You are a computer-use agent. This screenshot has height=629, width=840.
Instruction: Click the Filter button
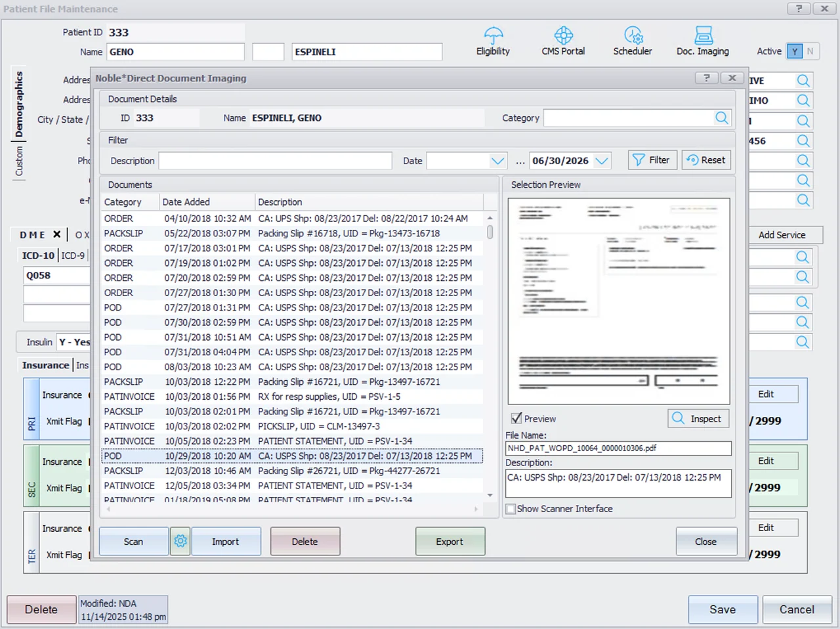(652, 160)
